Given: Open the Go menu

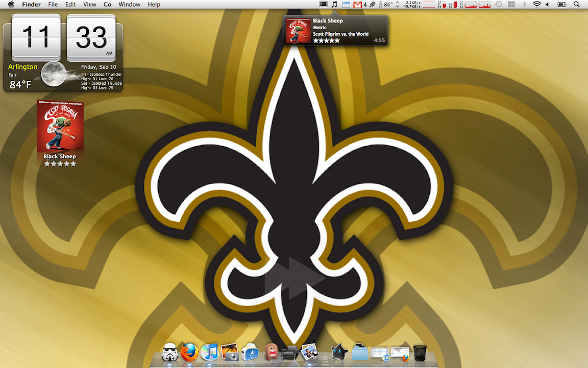Looking at the screenshot, I should tap(107, 5).
